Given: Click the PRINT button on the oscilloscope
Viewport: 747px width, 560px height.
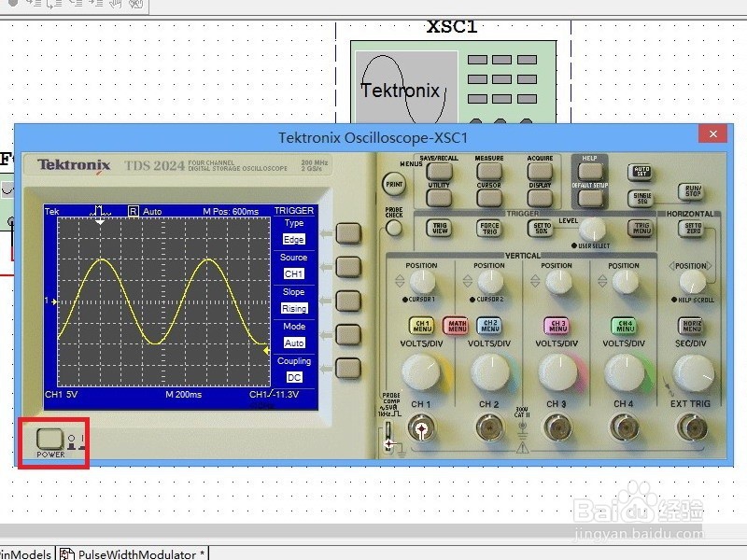Looking at the screenshot, I should (x=394, y=184).
